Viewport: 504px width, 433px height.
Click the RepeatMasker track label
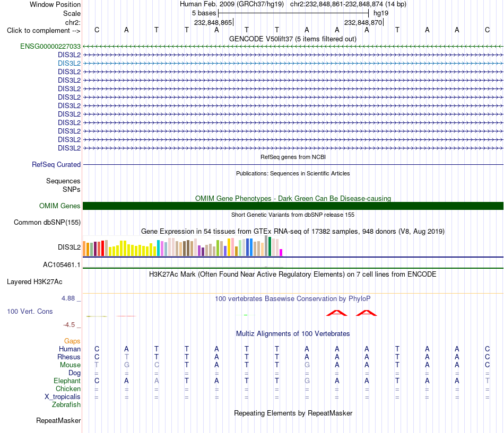[58, 420]
